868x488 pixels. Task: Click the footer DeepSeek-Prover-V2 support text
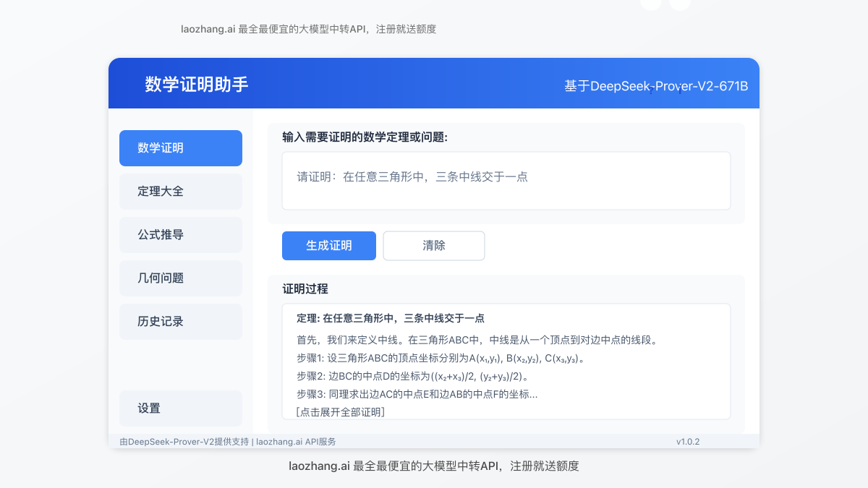coord(228,441)
